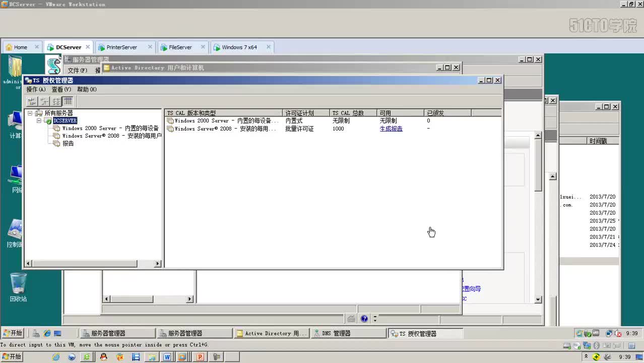Select the details view toolbar button
The image size is (644, 363).
click(68, 101)
